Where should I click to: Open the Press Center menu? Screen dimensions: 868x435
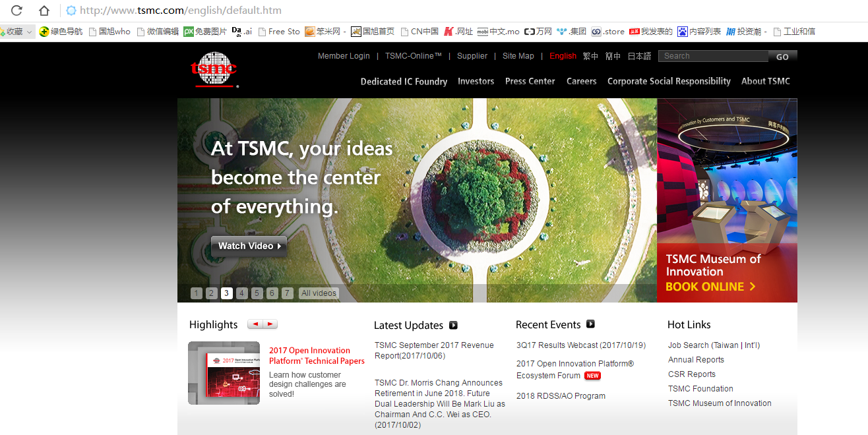(x=530, y=81)
